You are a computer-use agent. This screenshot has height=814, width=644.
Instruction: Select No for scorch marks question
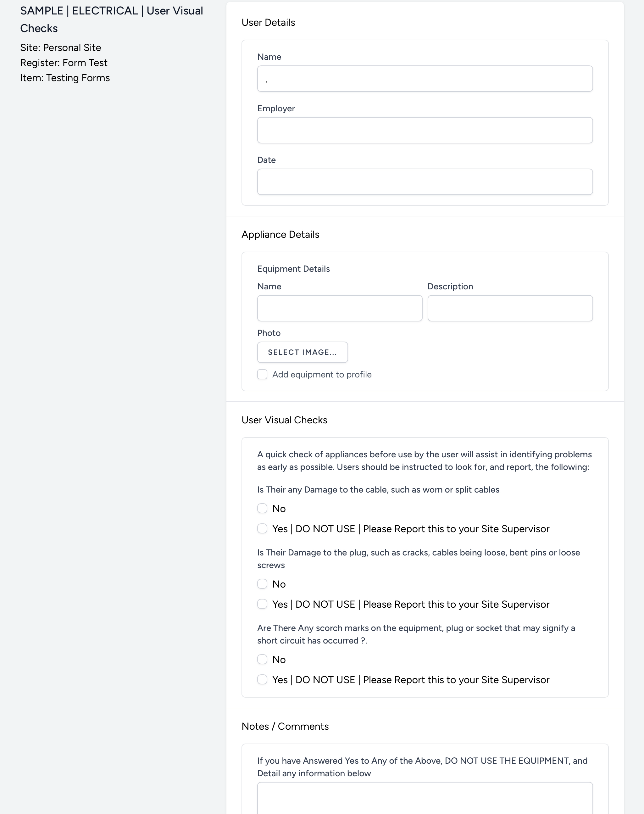pos(262,659)
